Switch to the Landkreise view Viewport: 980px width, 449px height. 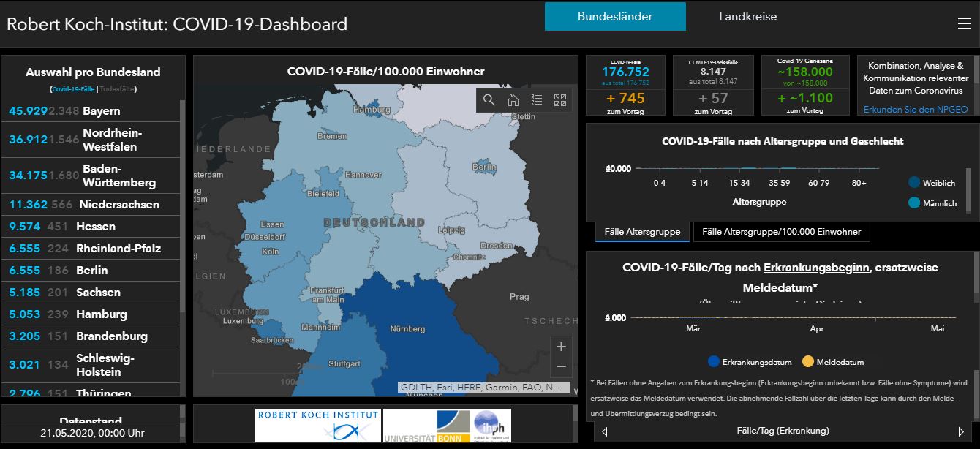tap(747, 16)
